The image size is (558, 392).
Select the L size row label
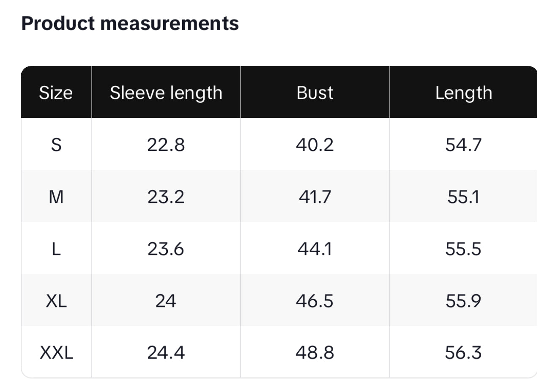click(x=56, y=249)
